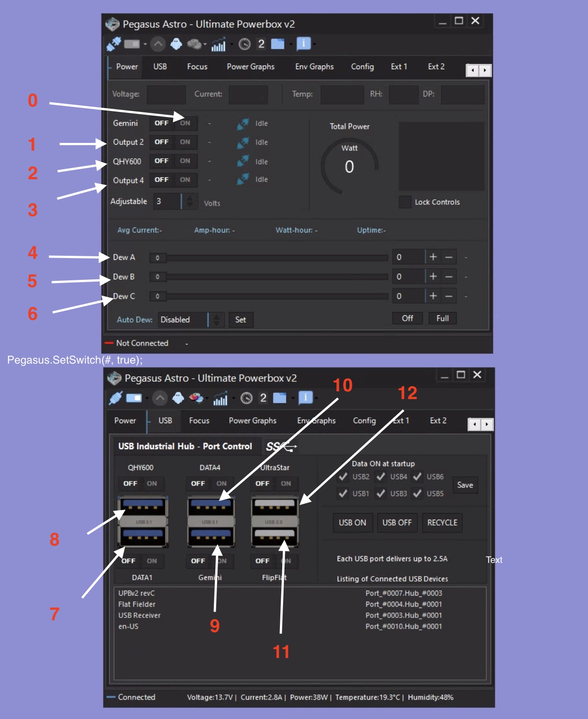Open the bar chart icon in the lower USB window

[220, 399]
